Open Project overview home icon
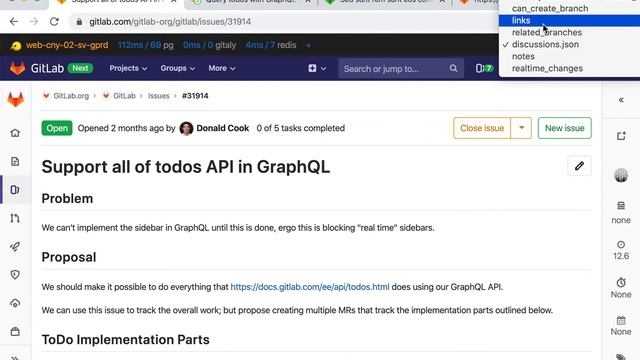The image size is (640, 360). click(15, 133)
